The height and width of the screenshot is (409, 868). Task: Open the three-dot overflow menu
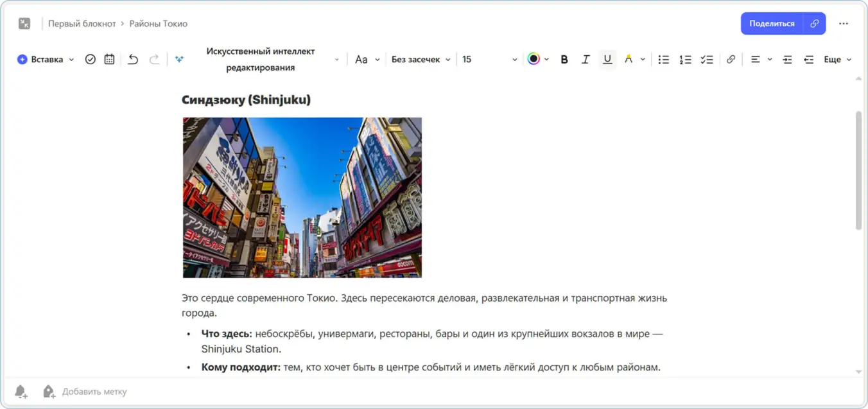[x=844, y=23]
